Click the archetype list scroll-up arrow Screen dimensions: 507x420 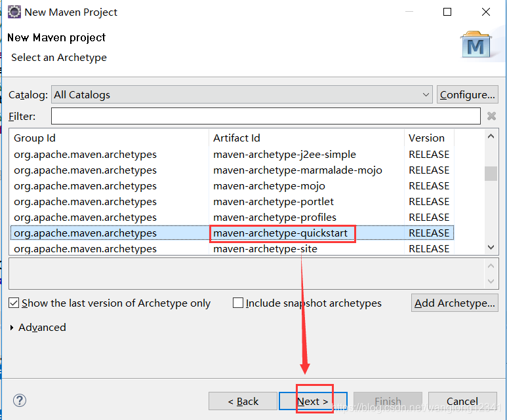pyautogui.click(x=491, y=136)
